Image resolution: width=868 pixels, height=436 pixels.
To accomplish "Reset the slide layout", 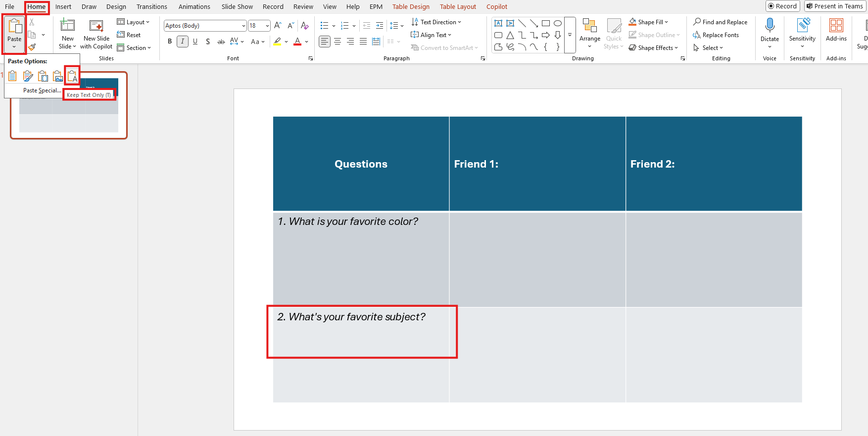I will click(x=129, y=35).
